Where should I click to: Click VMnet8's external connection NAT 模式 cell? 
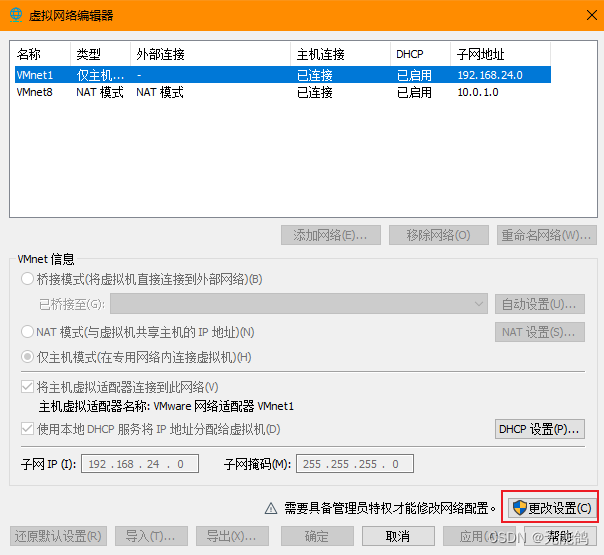[160, 92]
